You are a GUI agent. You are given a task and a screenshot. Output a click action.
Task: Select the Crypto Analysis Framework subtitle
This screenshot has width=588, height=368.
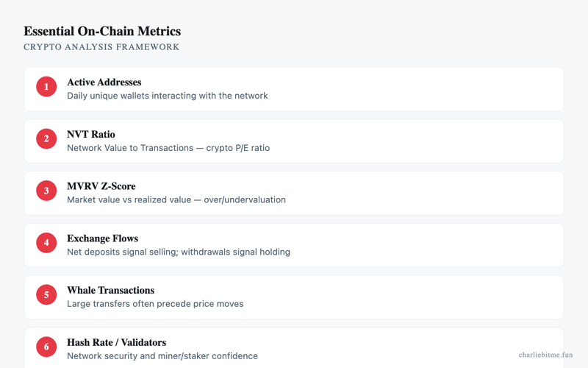pos(101,47)
